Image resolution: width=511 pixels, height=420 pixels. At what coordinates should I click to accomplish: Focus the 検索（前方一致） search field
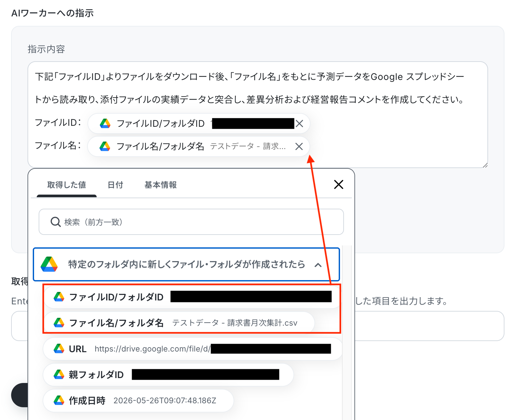pyautogui.click(x=191, y=222)
